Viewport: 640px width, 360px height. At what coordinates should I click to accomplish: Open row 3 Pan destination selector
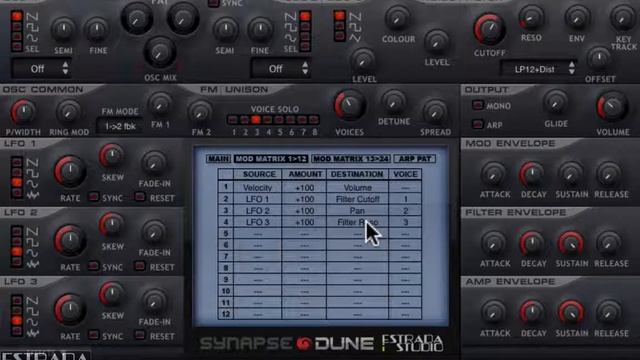click(x=358, y=211)
